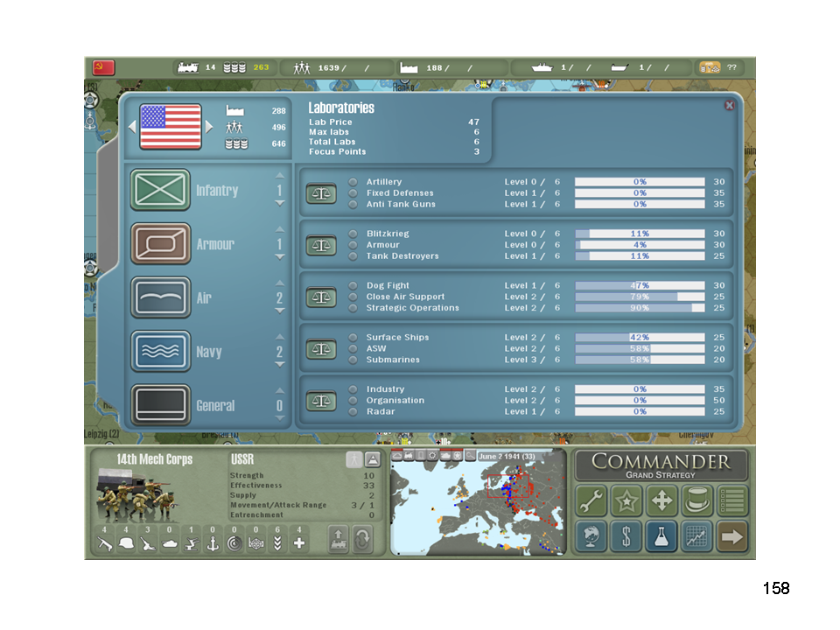Decrease Navy labs with down arrow
This screenshot has height=630, width=840.
(280, 366)
